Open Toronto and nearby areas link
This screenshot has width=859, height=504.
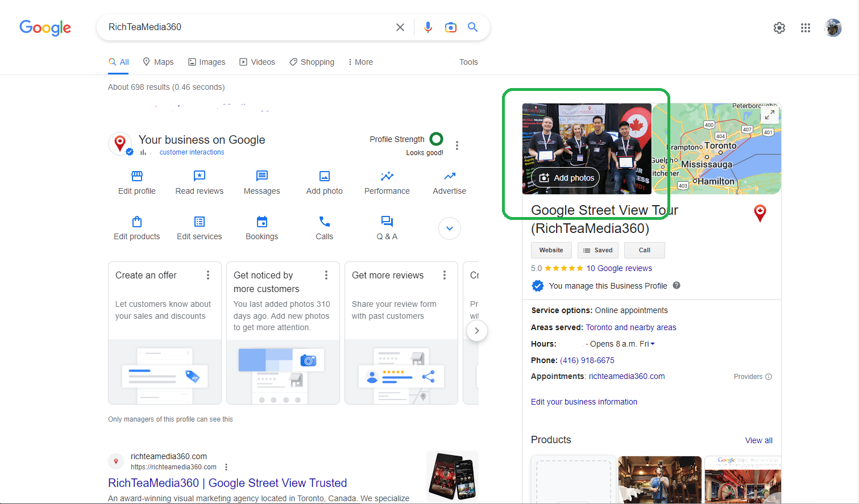[x=631, y=327]
